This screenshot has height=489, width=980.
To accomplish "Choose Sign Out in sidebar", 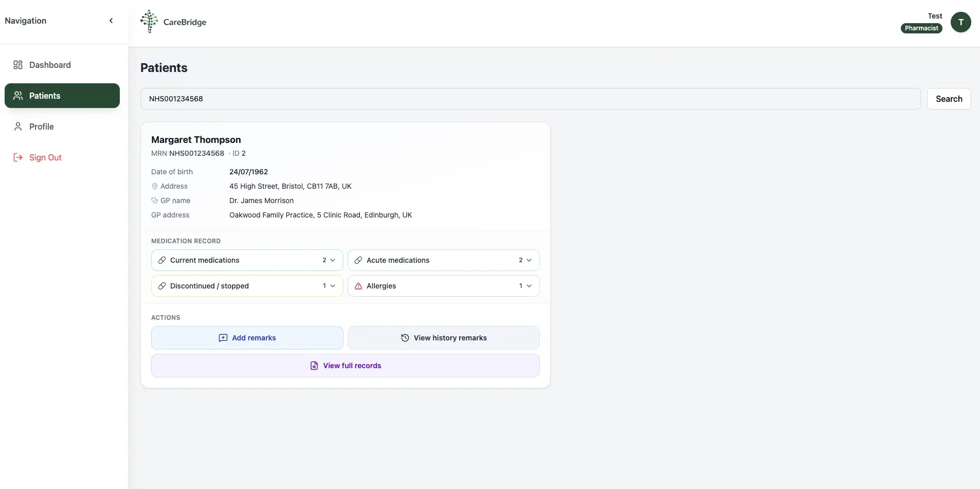I will pyautogui.click(x=62, y=157).
